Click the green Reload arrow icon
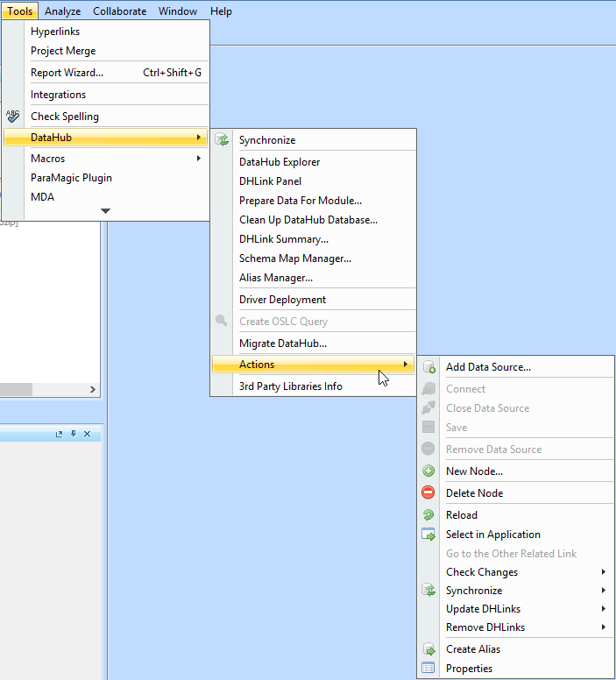The image size is (616, 680). [x=428, y=514]
